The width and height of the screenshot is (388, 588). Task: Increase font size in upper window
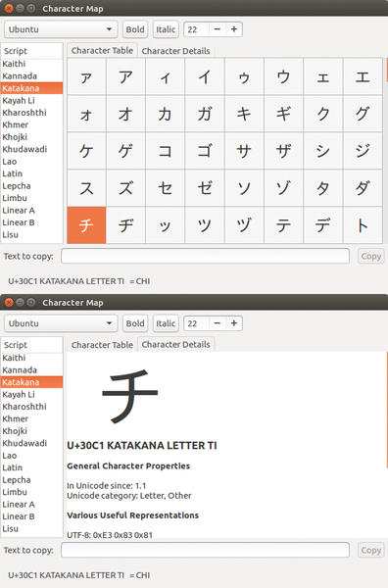coord(234,29)
